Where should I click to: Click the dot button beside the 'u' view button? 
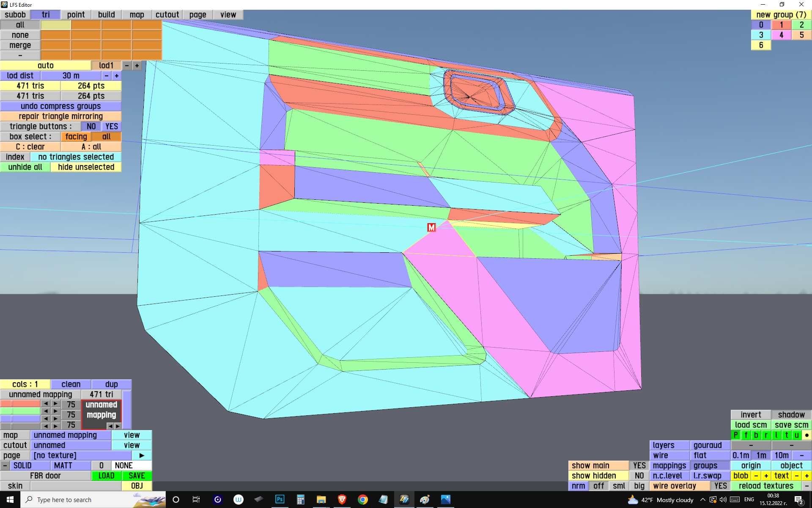click(807, 435)
